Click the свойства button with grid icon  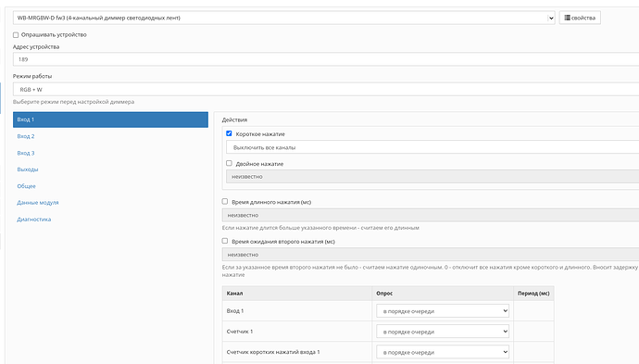[x=580, y=18]
